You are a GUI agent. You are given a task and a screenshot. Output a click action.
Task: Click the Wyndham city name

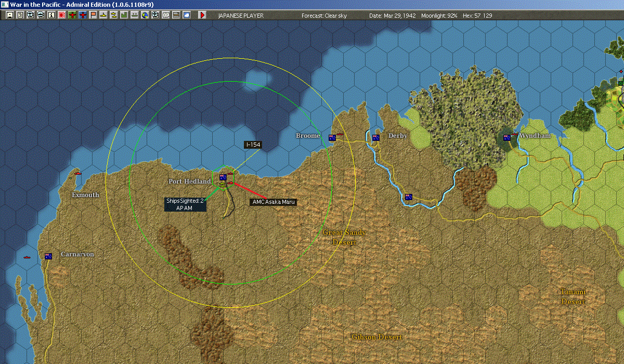point(535,136)
